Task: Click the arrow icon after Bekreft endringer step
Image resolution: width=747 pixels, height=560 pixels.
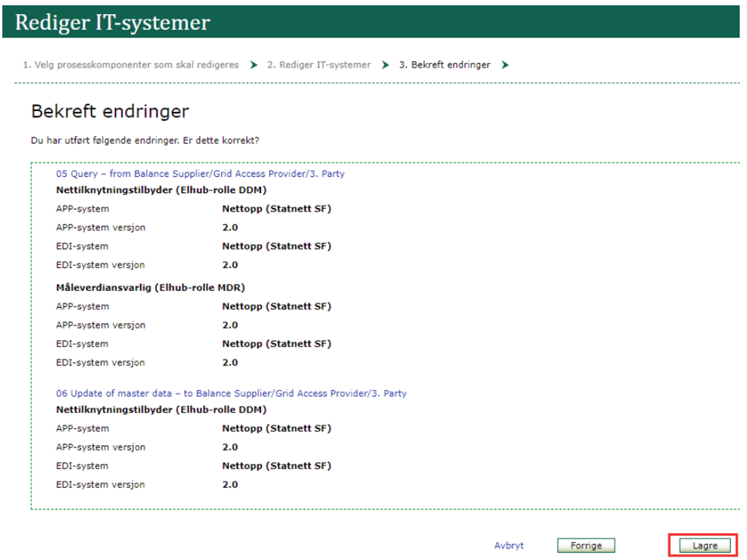Action: click(x=505, y=65)
